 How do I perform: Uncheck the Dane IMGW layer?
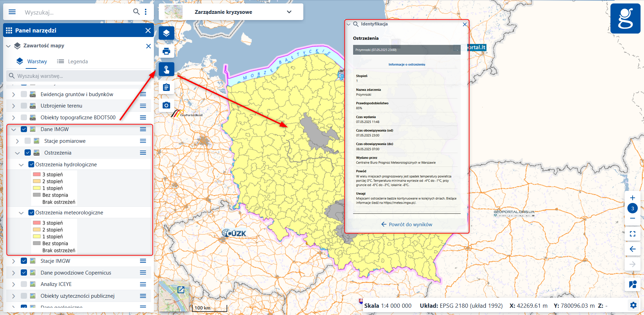coord(24,129)
